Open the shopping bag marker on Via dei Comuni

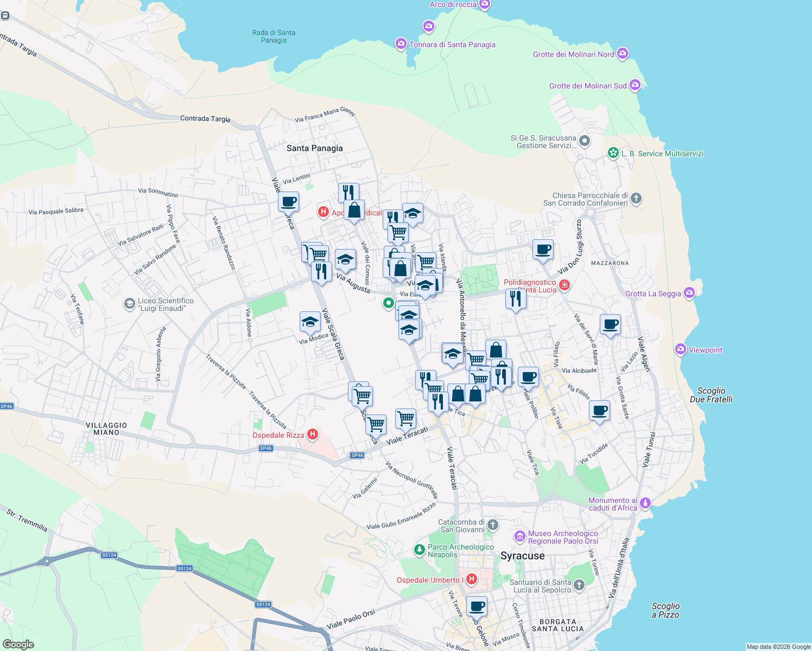coord(355,211)
